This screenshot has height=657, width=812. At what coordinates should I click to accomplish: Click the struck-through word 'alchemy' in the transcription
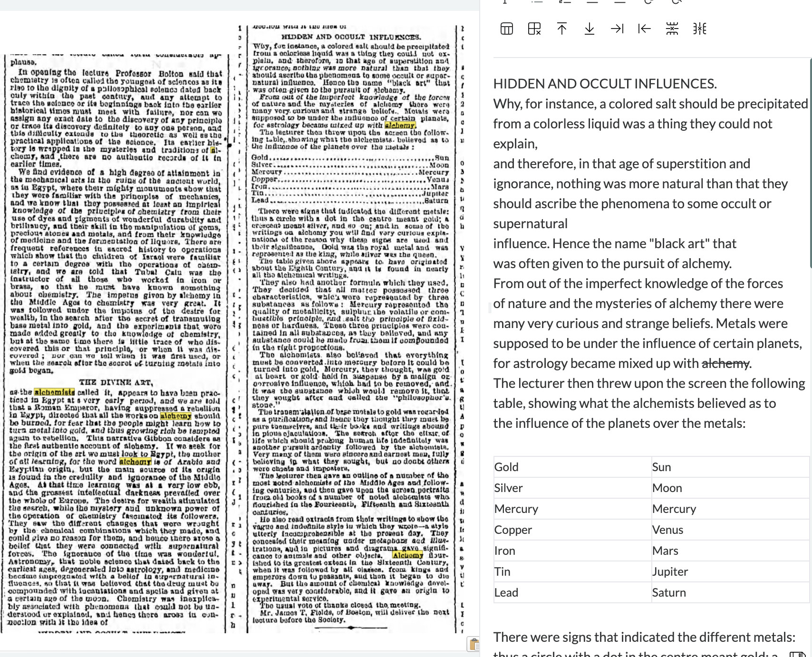725,364
